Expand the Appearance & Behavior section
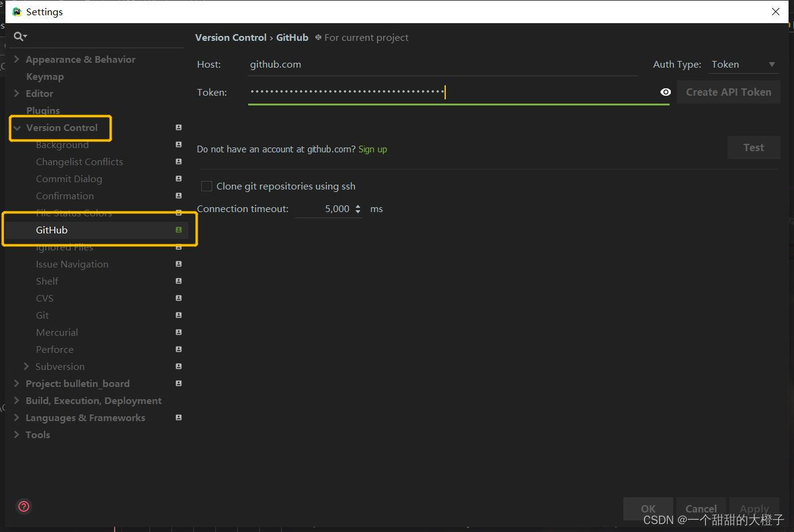Viewport: 794px width, 532px height. [x=16, y=59]
